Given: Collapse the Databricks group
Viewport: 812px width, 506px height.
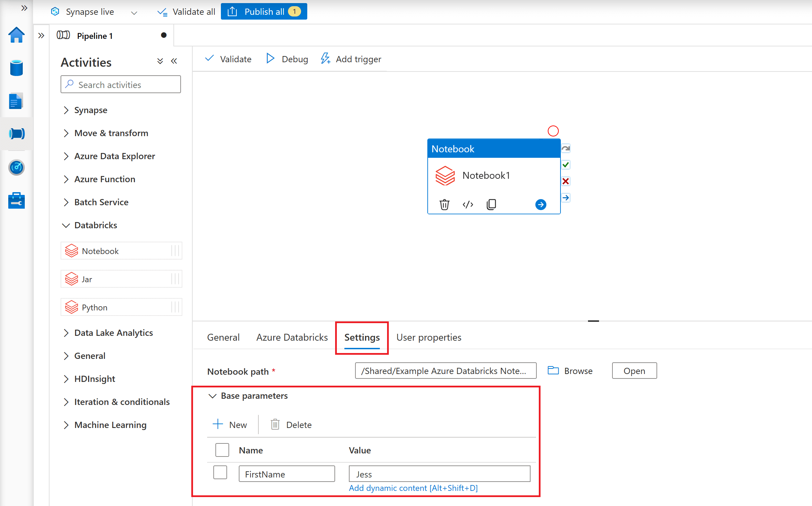Looking at the screenshot, I should (89, 225).
